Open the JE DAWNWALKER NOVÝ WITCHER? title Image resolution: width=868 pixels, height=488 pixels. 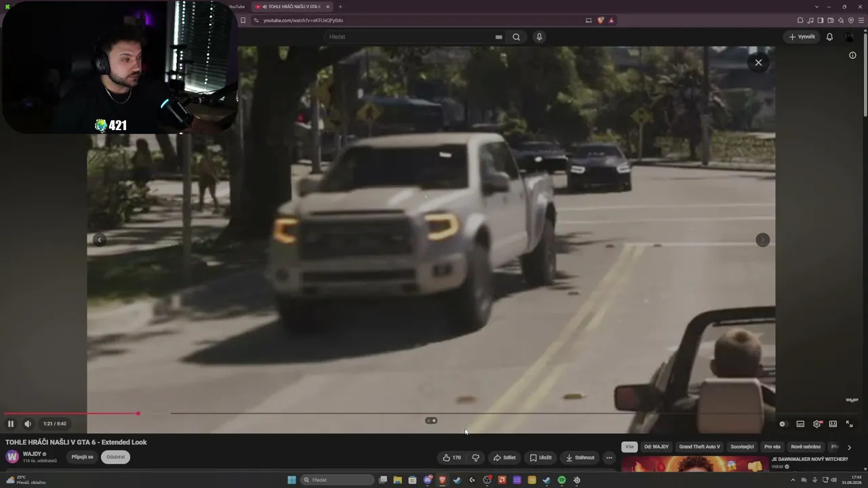point(810,460)
